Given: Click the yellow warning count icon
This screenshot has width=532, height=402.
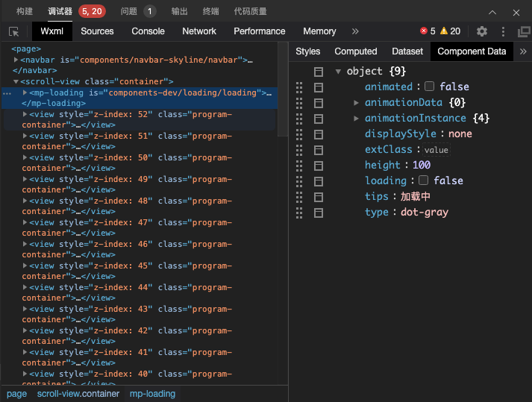Looking at the screenshot, I should (444, 31).
